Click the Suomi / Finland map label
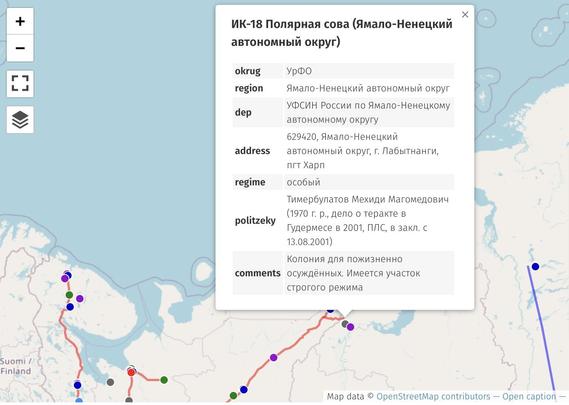Viewport: 569px width, 405px height. [16, 366]
